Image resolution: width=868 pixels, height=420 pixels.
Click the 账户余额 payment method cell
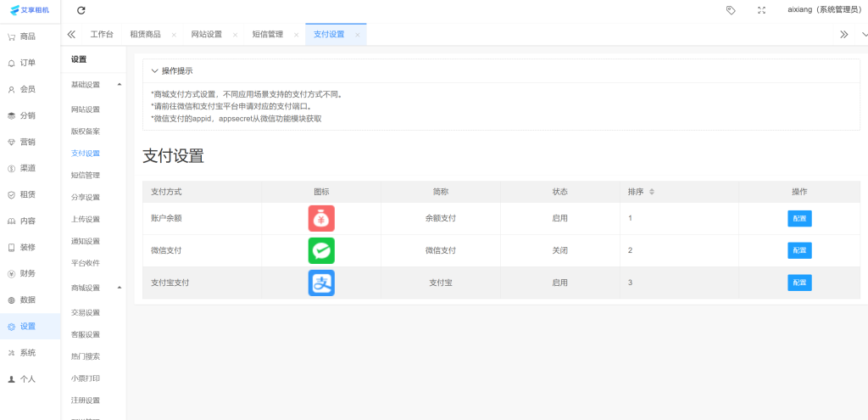tap(202, 218)
